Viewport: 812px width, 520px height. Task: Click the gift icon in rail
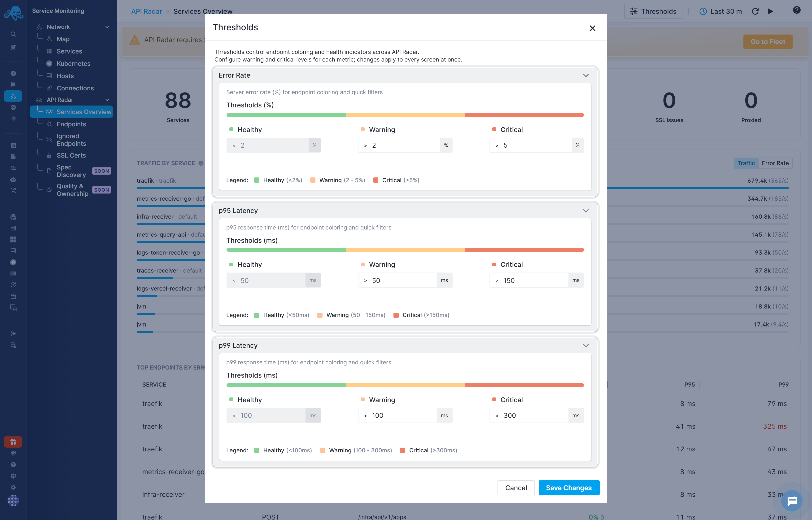coord(13,442)
